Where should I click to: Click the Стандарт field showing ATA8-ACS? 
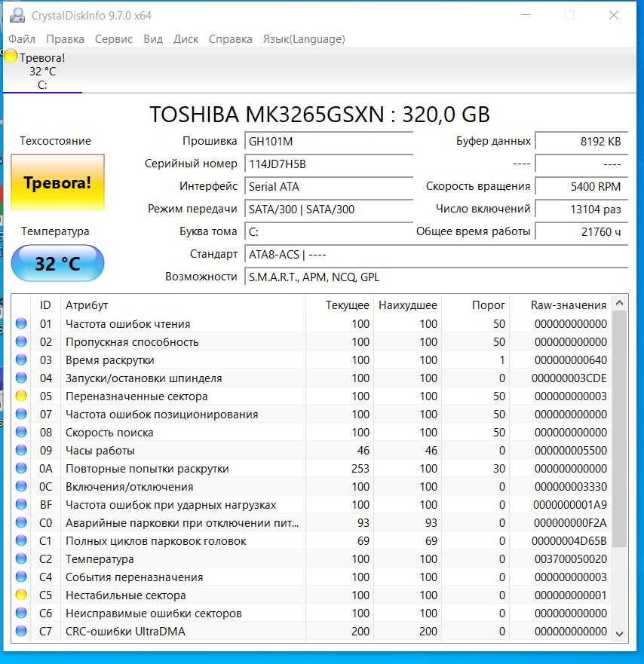pos(437,255)
